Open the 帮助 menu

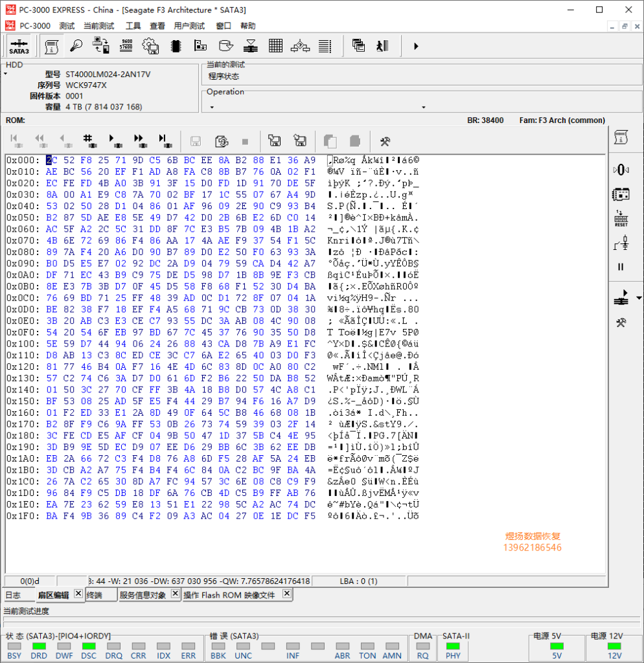(x=248, y=26)
